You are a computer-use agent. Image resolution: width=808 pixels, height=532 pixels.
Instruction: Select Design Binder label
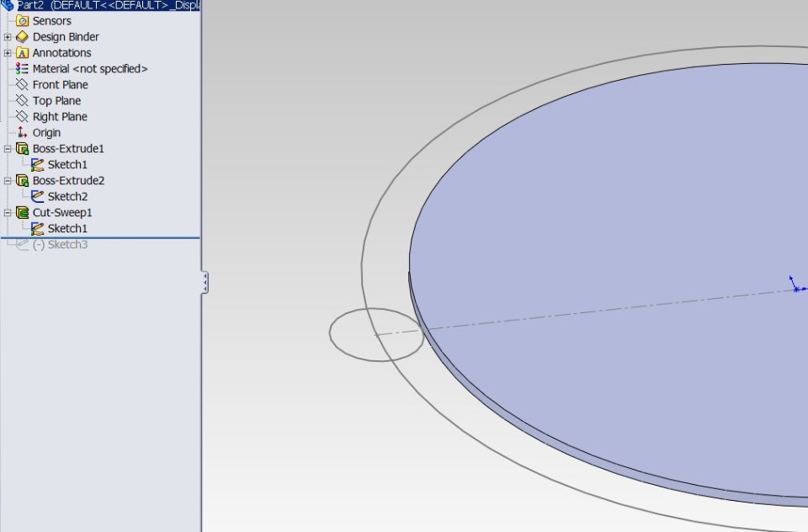pos(66,36)
